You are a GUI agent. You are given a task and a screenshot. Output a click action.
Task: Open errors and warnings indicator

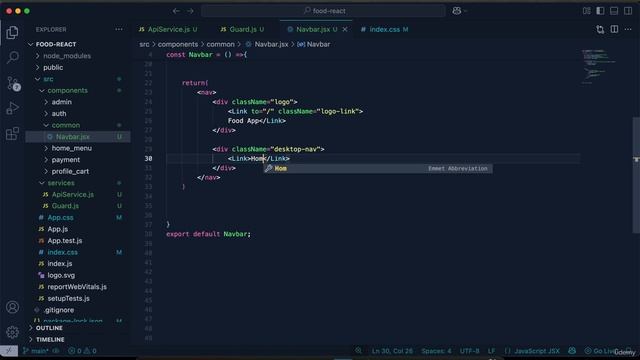82,351
